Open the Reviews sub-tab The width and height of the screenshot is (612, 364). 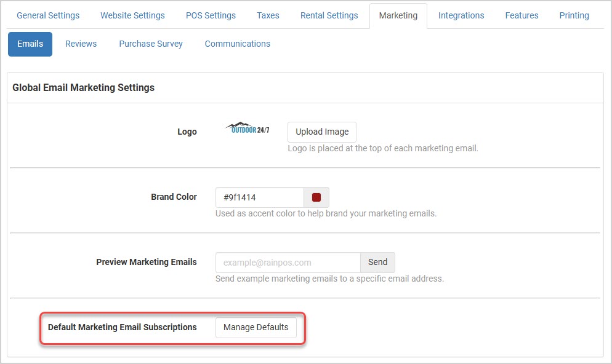tap(81, 44)
